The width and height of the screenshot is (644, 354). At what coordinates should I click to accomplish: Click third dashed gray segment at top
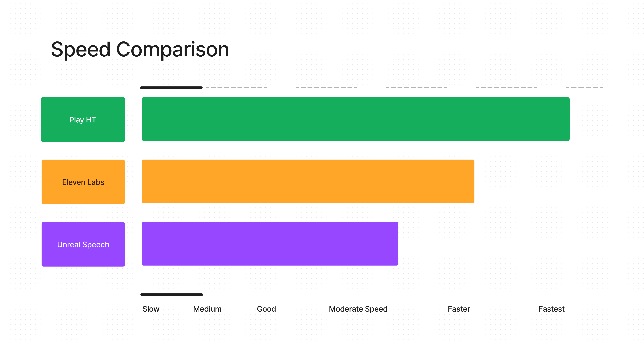coord(417,88)
